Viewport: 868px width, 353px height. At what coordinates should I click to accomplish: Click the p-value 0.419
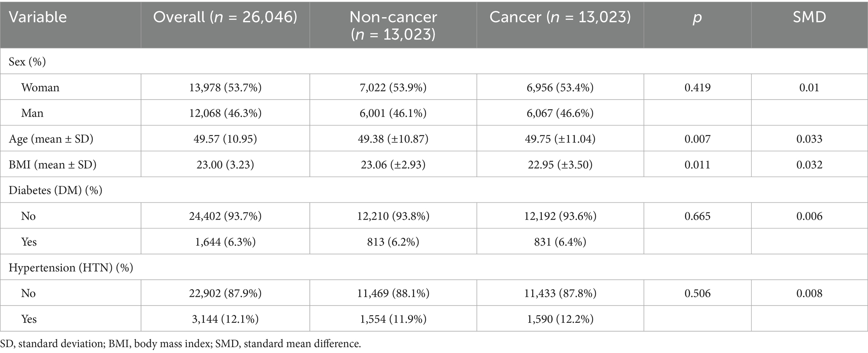697,88
